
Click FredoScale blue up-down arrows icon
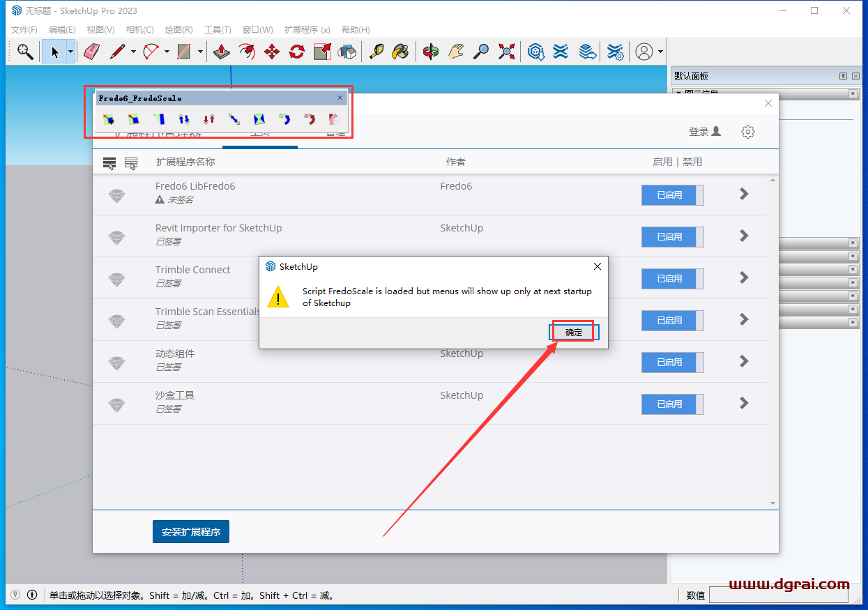(x=184, y=119)
